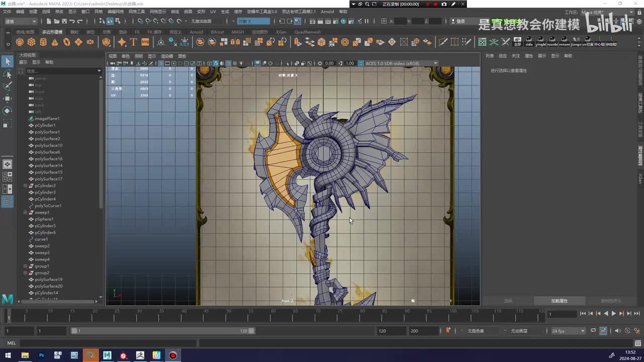This screenshot has width=644, height=362.
Task: Toggle loop playback mode button
Action: point(593,330)
